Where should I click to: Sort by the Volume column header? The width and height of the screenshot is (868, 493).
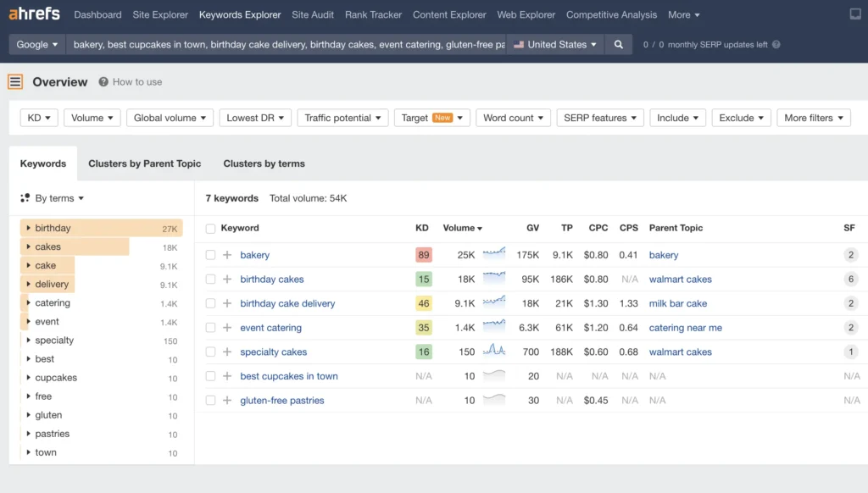pyautogui.click(x=462, y=228)
